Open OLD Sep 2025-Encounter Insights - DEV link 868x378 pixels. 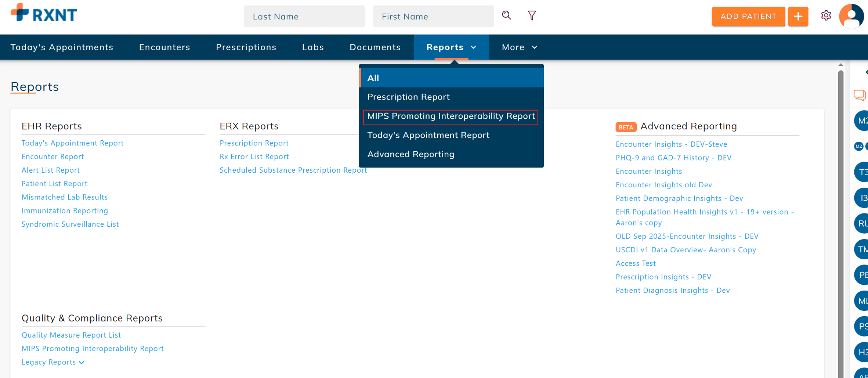click(x=687, y=236)
